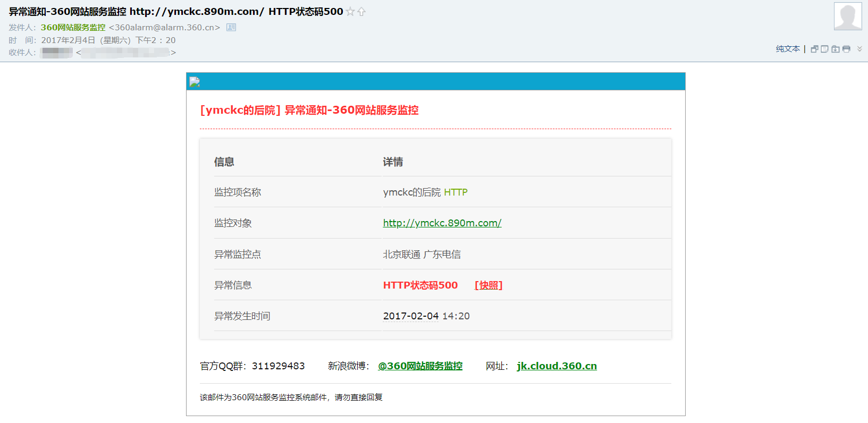Expand header details with the double chevron
868x423 pixels.
[859, 48]
